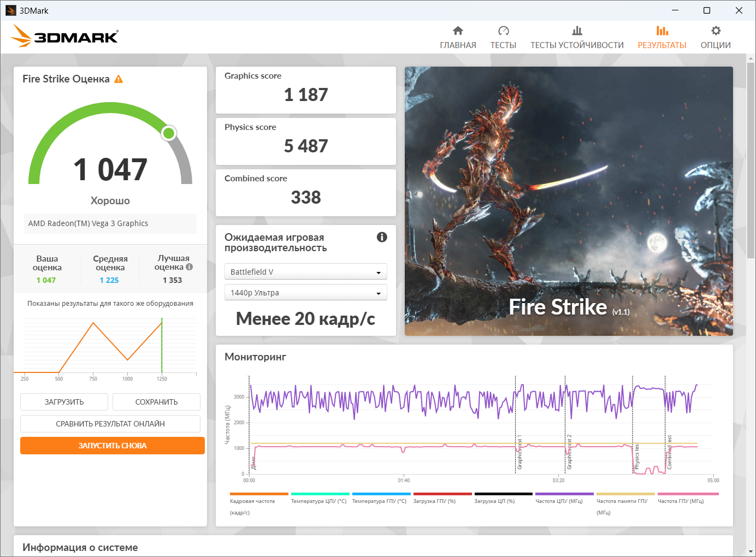Expand the Battlefield V game dropdown
This screenshot has width=756, height=557.
click(305, 272)
